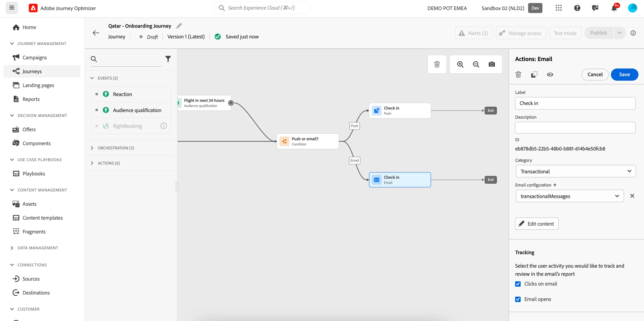Click the Cancel button
The height and width of the screenshot is (321, 644).
(x=595, y=74)
